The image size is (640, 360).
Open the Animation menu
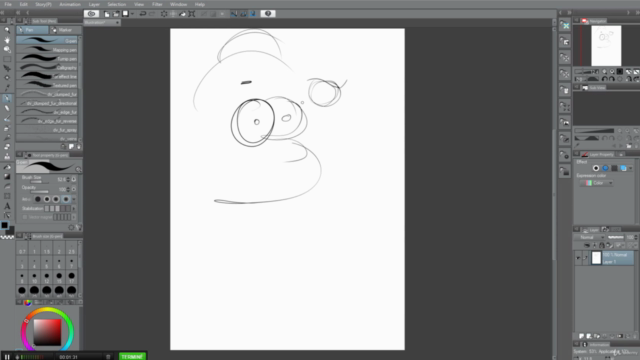[70, 4]
